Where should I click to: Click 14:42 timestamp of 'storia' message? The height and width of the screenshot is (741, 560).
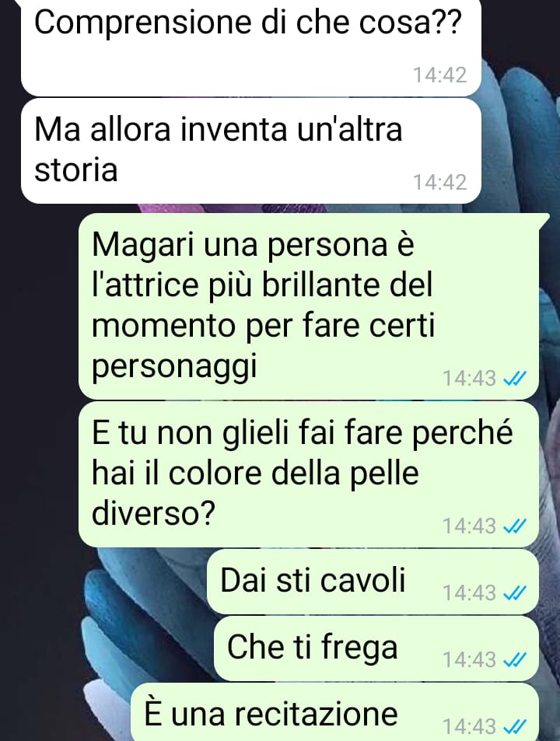coord(440,183)
